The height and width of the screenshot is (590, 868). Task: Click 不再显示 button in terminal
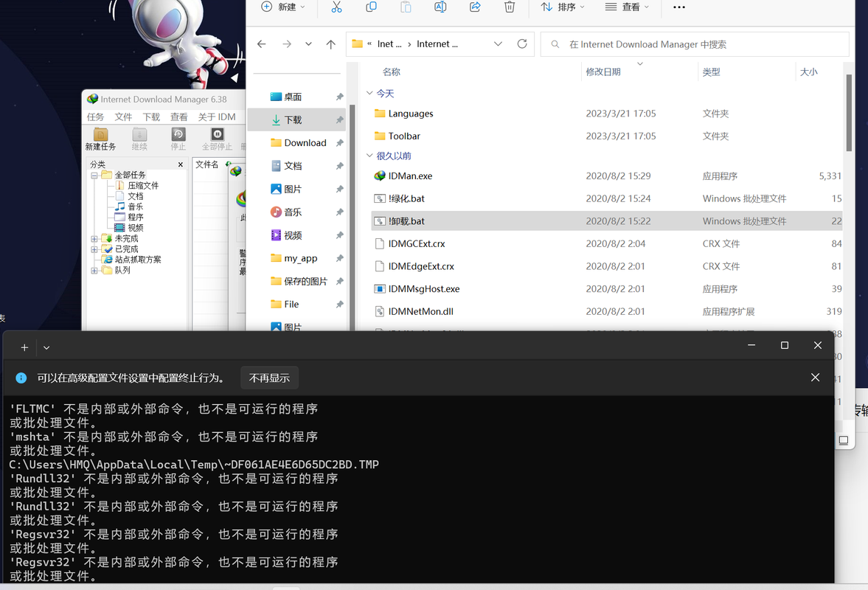coord(270,378)
